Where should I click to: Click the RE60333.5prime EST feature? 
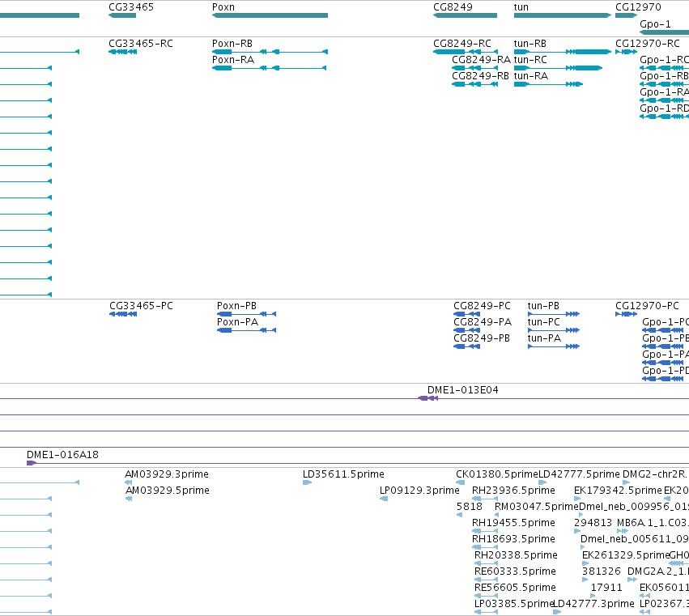point(486,580)
